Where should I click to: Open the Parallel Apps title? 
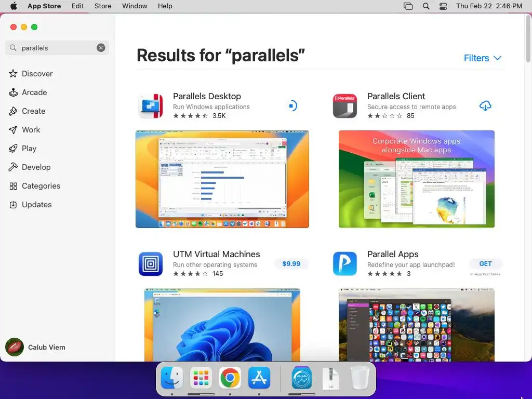[x=393, y=254]
